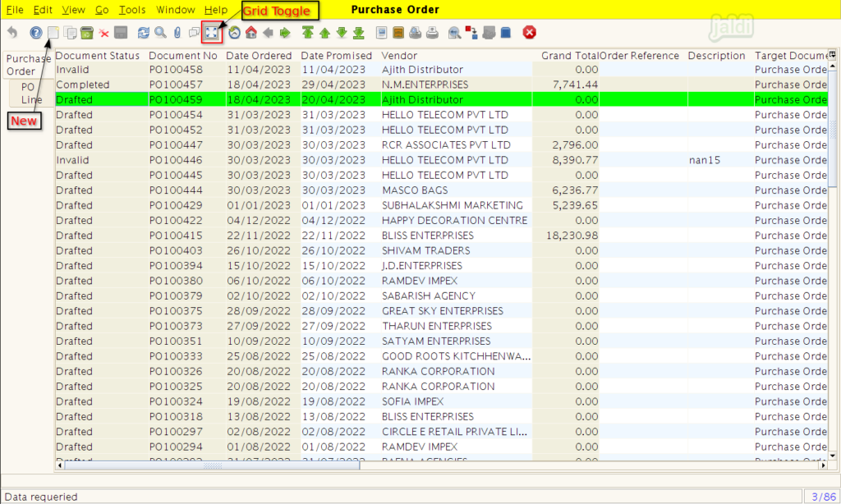This screenshot has height=504, width=841.
Task: Open the Report toolbar icon
Action: [381, 33]
